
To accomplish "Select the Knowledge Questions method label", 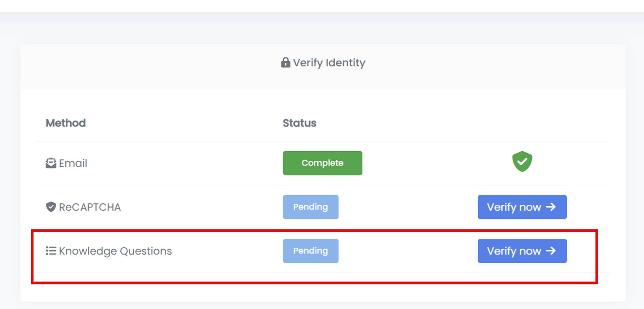I will (x=115, y=251).
